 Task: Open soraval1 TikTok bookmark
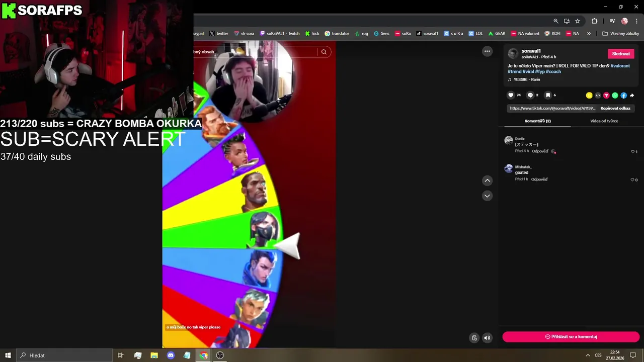pyautogui.click(x=427, y=34)
